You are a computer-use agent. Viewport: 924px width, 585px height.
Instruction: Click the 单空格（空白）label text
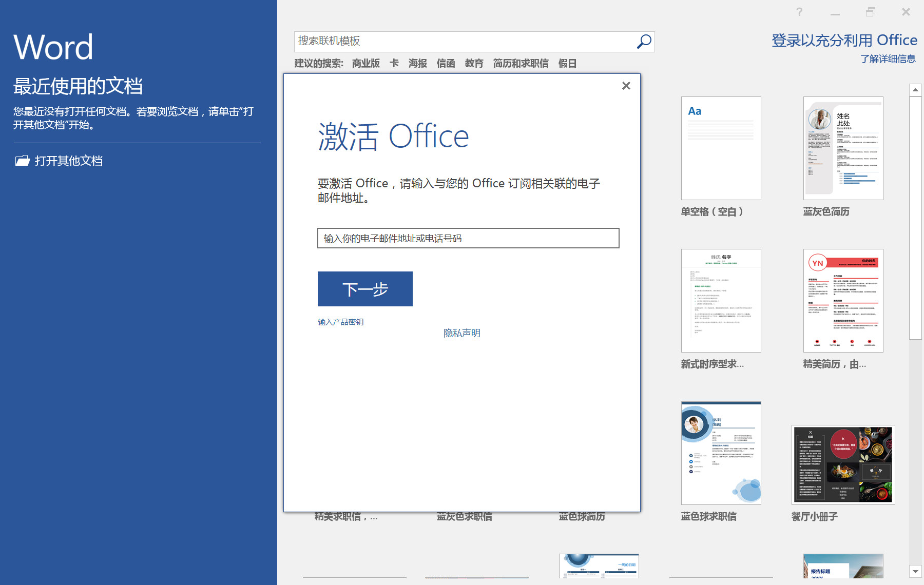pyautogui.click(x=712, y=211)
